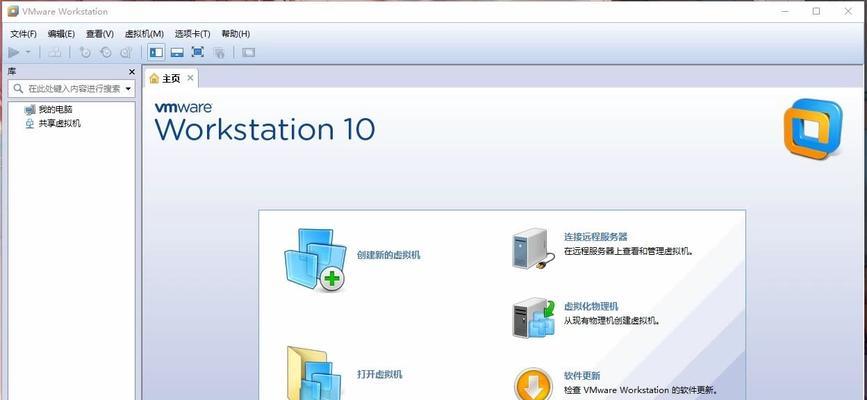The width and height of the screenshot is (867, 400).
Task: Open the 虚拟机(M) menu
Action: tap(144, 34)
